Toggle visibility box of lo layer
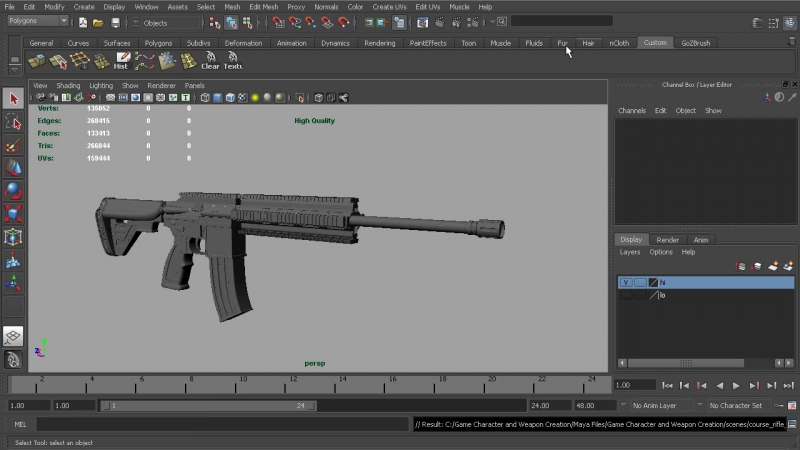The image size is (800, 450). 626,295
